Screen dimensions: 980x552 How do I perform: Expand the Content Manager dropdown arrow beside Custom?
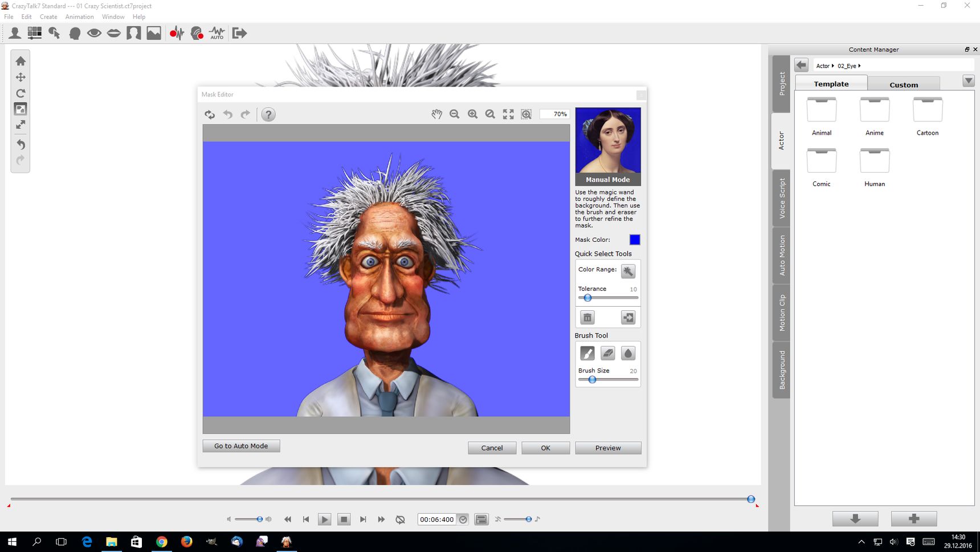969,81
